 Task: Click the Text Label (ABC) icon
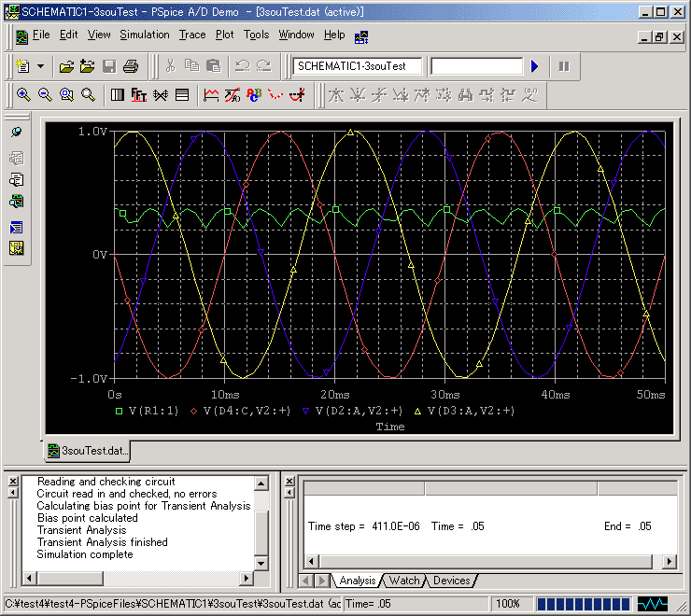[x=254, y=94]
